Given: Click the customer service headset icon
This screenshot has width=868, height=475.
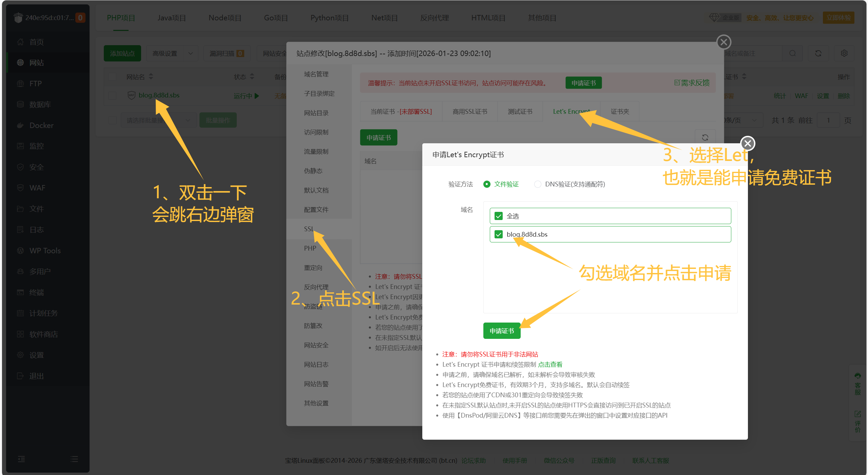Looking at the screenshot, I should pos(857,376).
